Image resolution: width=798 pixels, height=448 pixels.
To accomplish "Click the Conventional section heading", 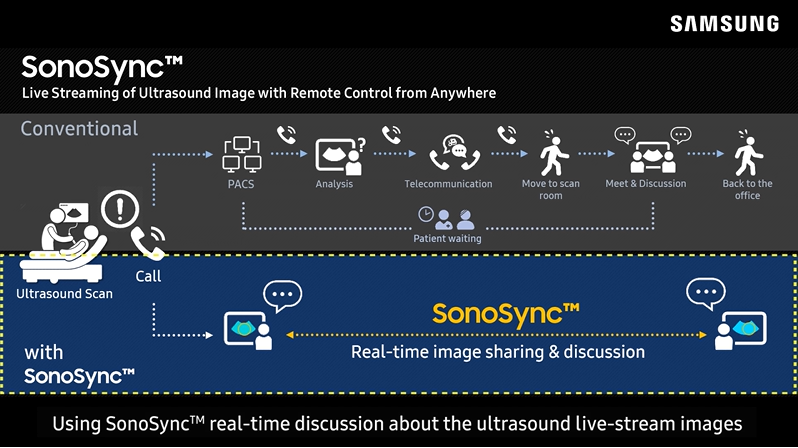I will [x=79, y=129].
